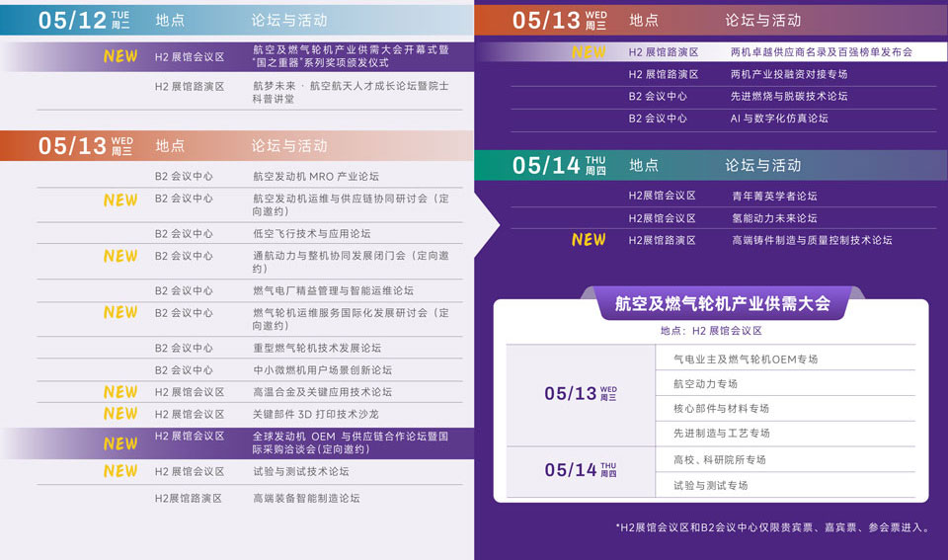The image size is (948, 560).
Task: Click the NEW badge beside 两机卓越供应商名录及百强榜单发布会
Action: [589, 51]
